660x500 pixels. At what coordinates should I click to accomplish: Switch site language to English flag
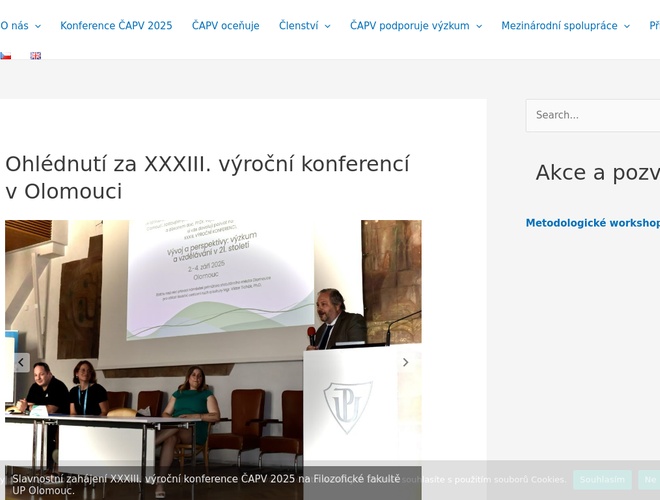click(36, 56)
